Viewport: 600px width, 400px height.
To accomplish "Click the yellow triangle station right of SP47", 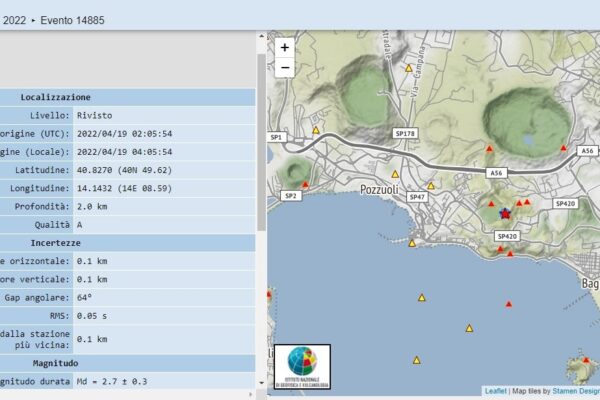I will 430,185.
